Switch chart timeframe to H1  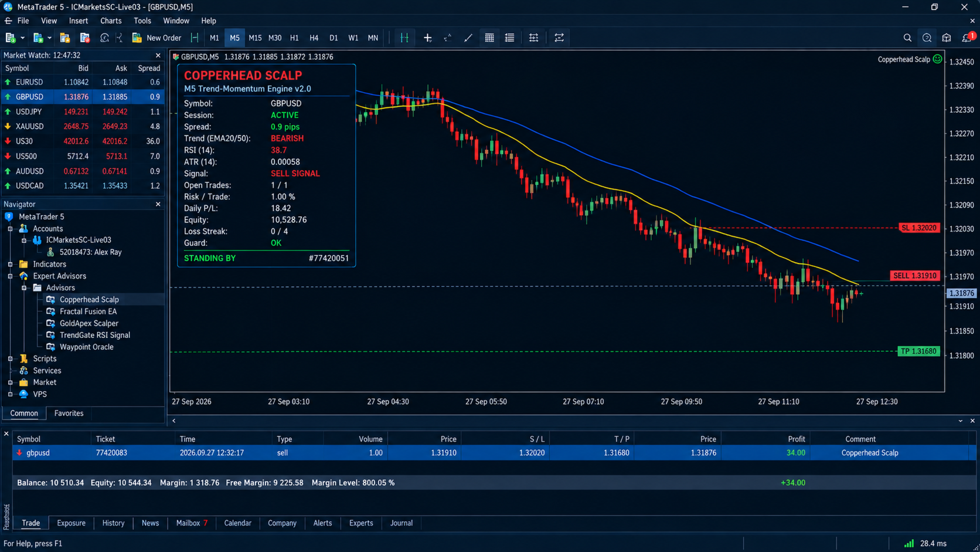click(x=294, y=38)
